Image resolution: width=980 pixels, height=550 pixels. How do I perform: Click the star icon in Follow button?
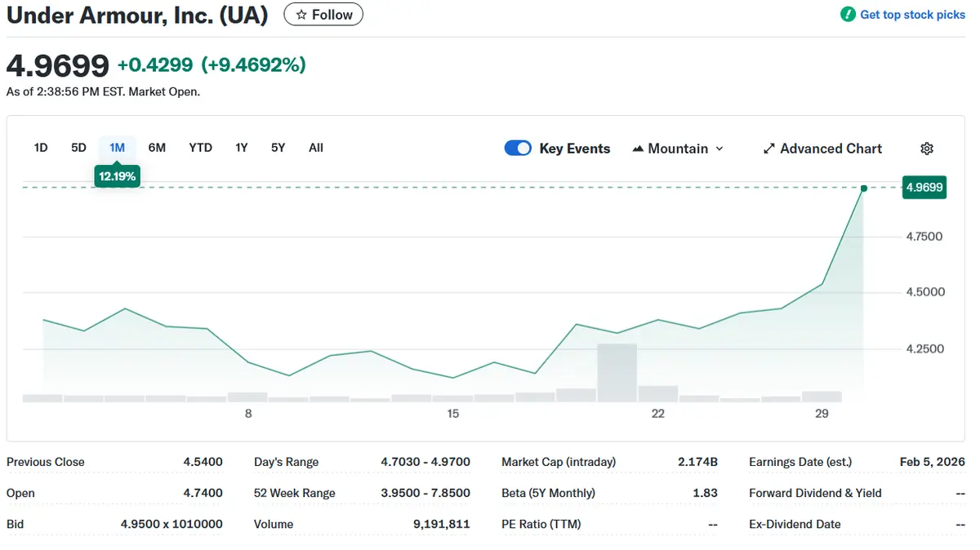click(301, 15)
